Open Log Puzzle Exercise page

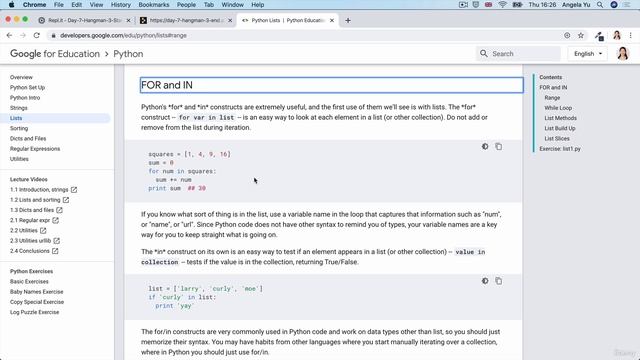35,312
